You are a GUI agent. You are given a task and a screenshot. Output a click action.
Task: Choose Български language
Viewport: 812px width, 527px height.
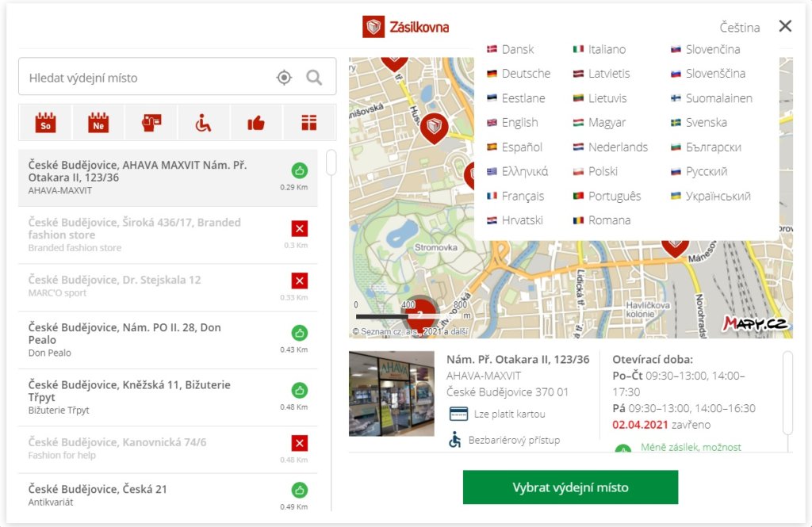pyautogui.click(x=707, y=147)
